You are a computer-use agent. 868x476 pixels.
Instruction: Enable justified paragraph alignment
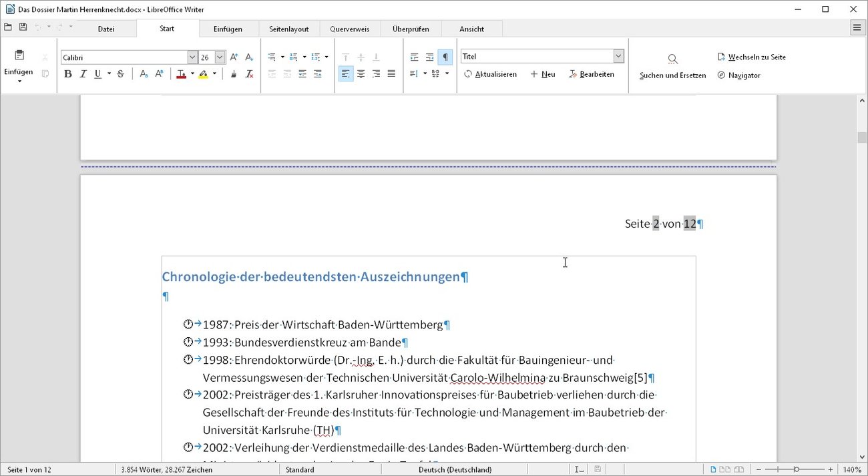(391, 73)
